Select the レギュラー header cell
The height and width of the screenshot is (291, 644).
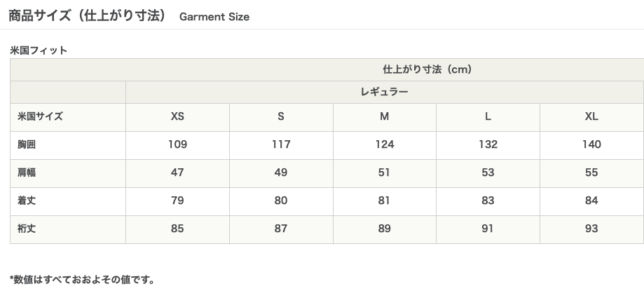[384, 92]
